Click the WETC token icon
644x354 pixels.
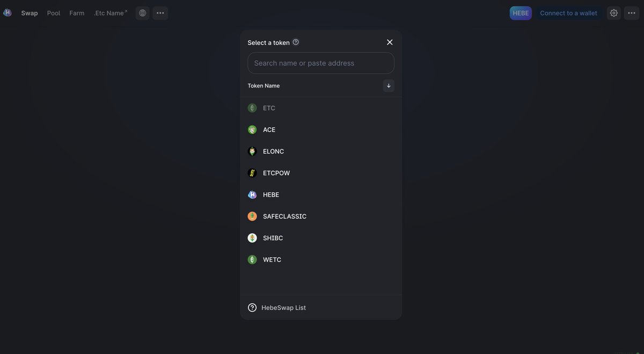pos(252,259)
